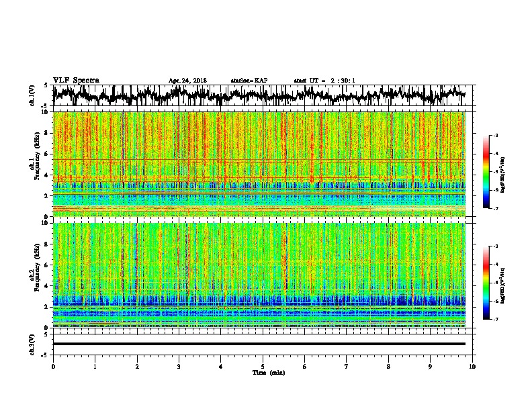Click the ch.3(V) axis label
The image size is (532, 411).
tap(32, 345)
